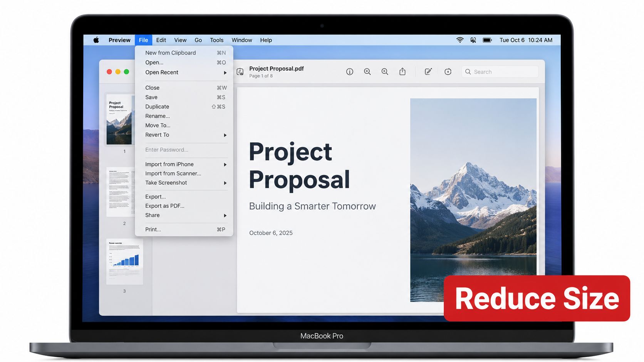Select page 1 thumbnail in sidebar

pyautogui.click(x=121, y=120)
